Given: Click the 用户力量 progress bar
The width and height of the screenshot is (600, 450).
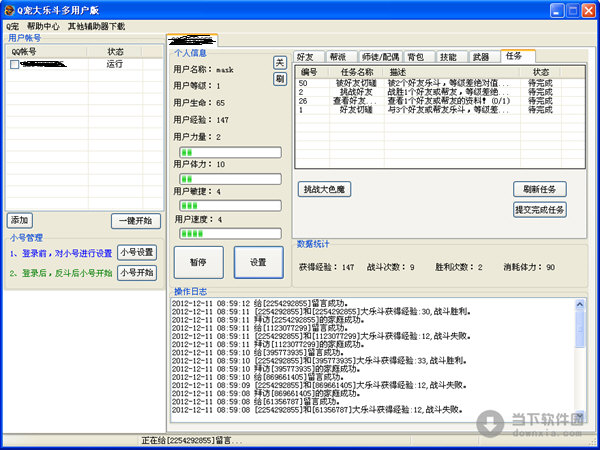Looking at the screenshot, I should (230, 152).
